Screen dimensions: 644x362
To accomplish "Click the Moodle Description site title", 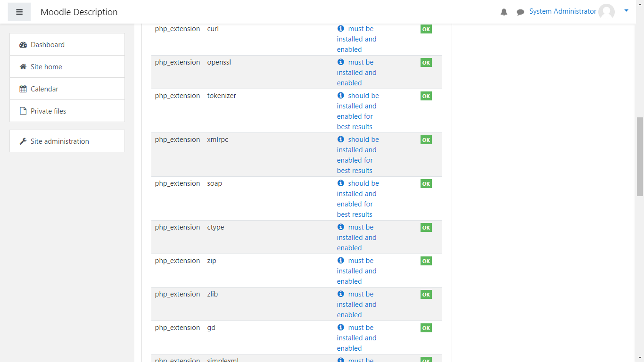I will 79,12.
